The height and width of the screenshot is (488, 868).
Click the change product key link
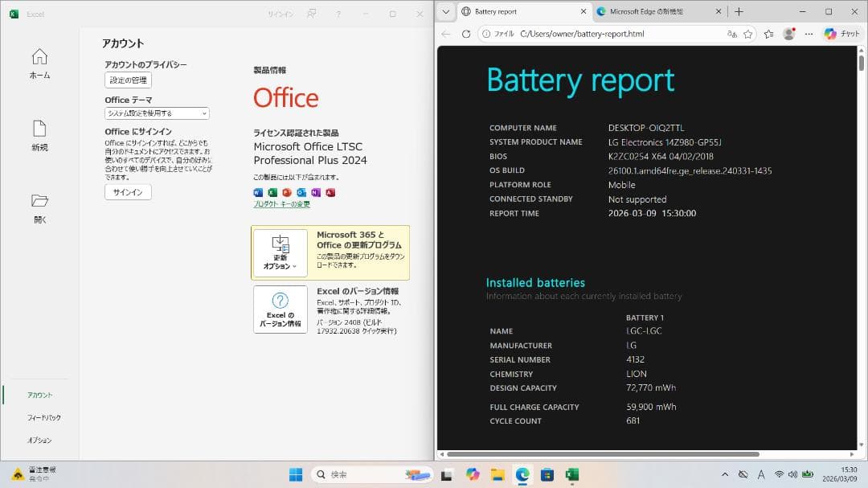[282, 204]
